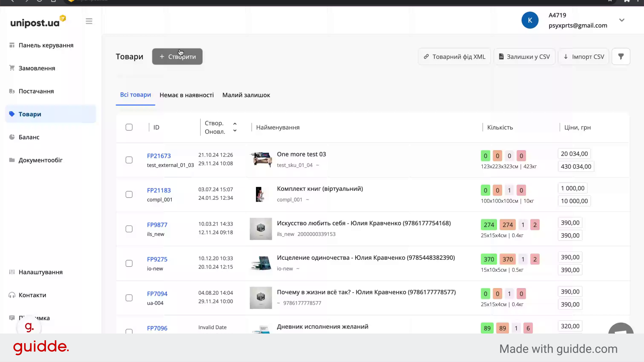Open product FP9877 link
Image resolution: width=644 pixels, height=362 pixels.
click(157, 225)
